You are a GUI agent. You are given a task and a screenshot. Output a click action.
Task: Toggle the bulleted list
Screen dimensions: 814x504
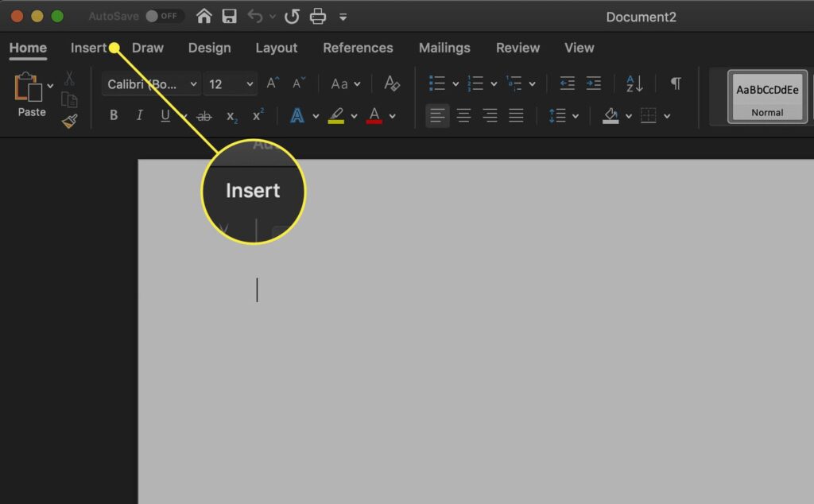tap(436, 83)
